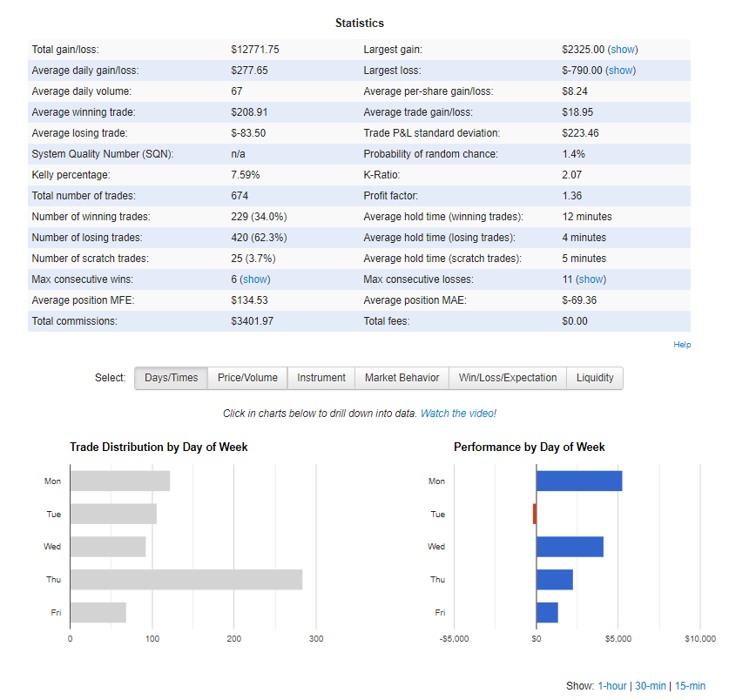Click Wednesday bar in Trade Distribution chart

pyautogui.click(x=108, y=547)
